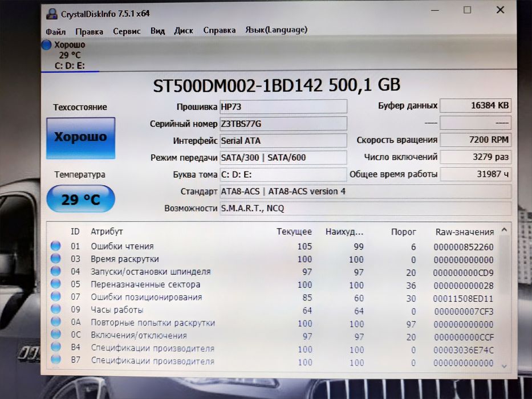Close the CrystalDiskInfo window
Image resolution: width=532 pixels, height=399 pixels.
tap(500, 10)
